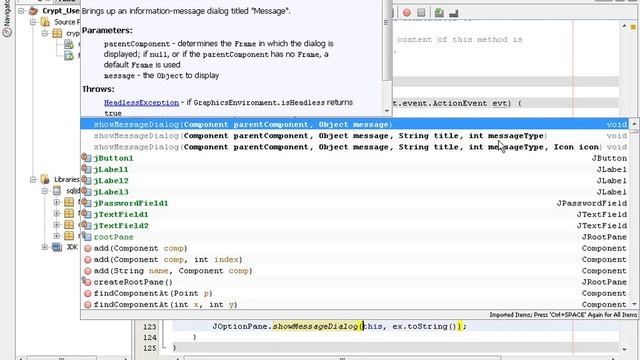Select the first Java file icon under cryp package

[69, 44]
